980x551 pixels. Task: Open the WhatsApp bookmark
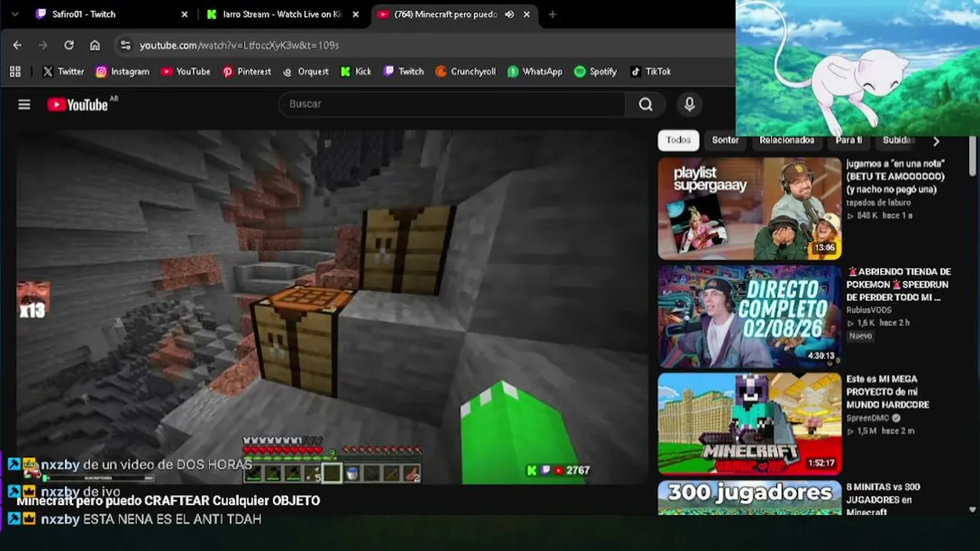point(534,71)
